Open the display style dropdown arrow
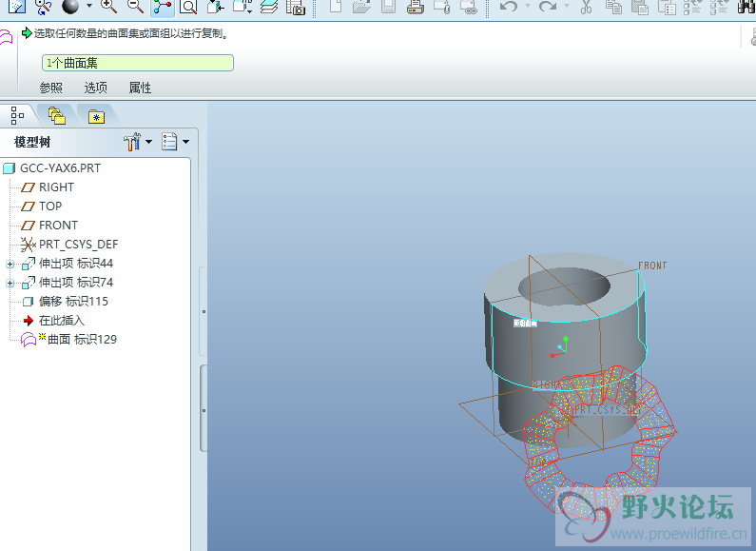This screenshot has width=756, height=551. tap(89, 7)
